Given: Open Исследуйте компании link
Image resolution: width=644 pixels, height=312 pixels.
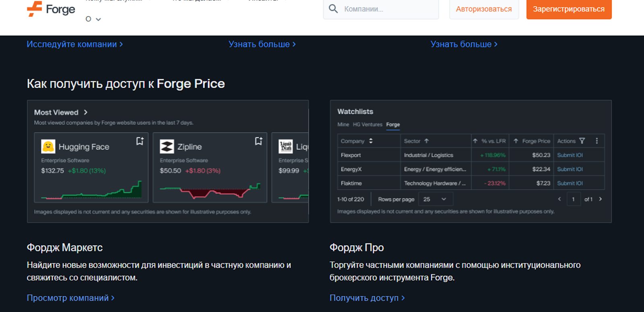Looking at the screenshot, I should pos(75,44).
